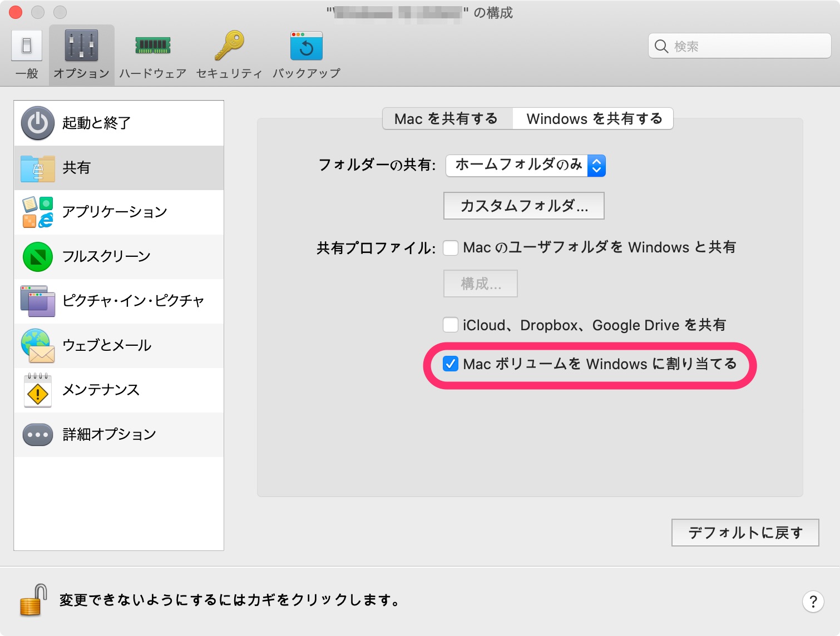840x636 pixels.
Task: Click カスタムフォルダ... button
Action: (524, 206)
